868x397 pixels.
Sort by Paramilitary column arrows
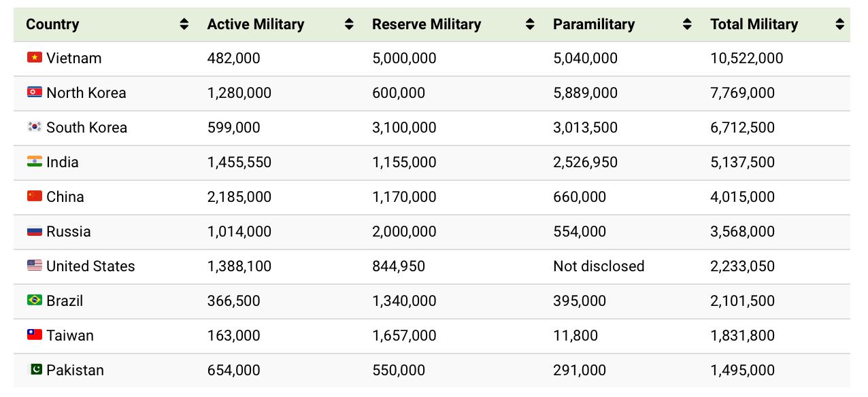click(x=687, y=24)
